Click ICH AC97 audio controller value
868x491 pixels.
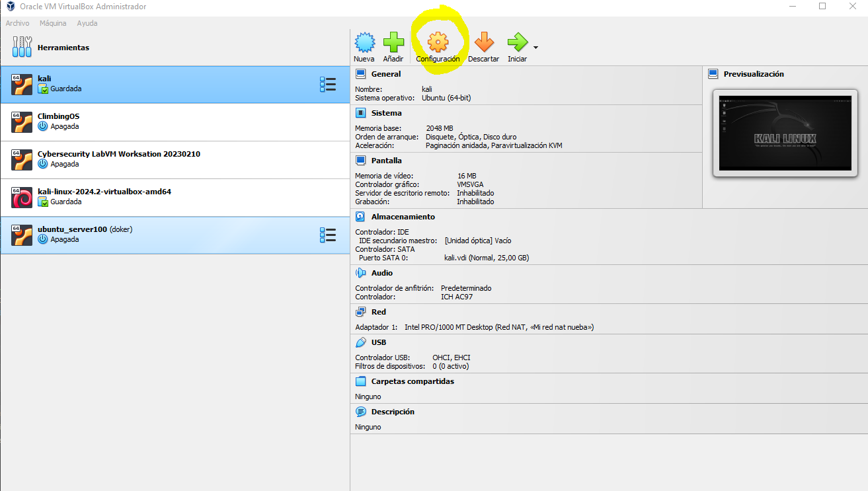457,297
